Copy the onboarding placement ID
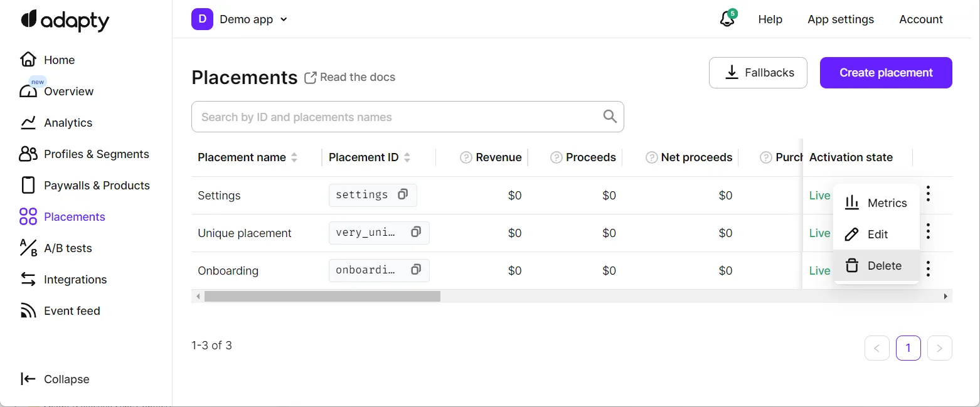 point(415,270)
